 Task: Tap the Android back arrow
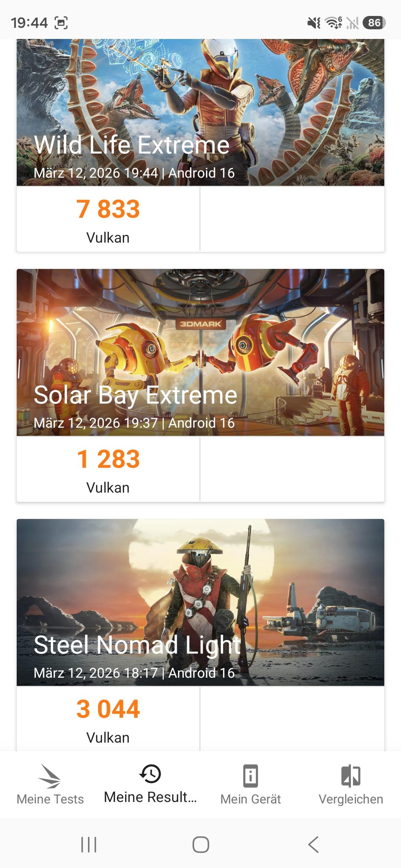tap(313, 845)
